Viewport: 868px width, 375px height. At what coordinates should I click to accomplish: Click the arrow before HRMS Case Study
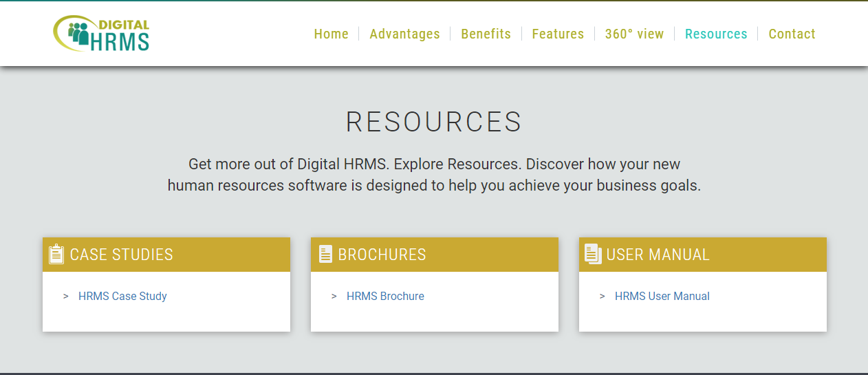tap(66, 296)
